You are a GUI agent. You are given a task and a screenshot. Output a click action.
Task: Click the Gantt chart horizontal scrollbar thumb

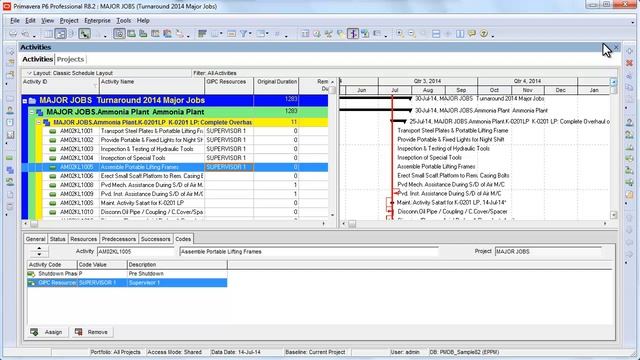pos(352,224)
